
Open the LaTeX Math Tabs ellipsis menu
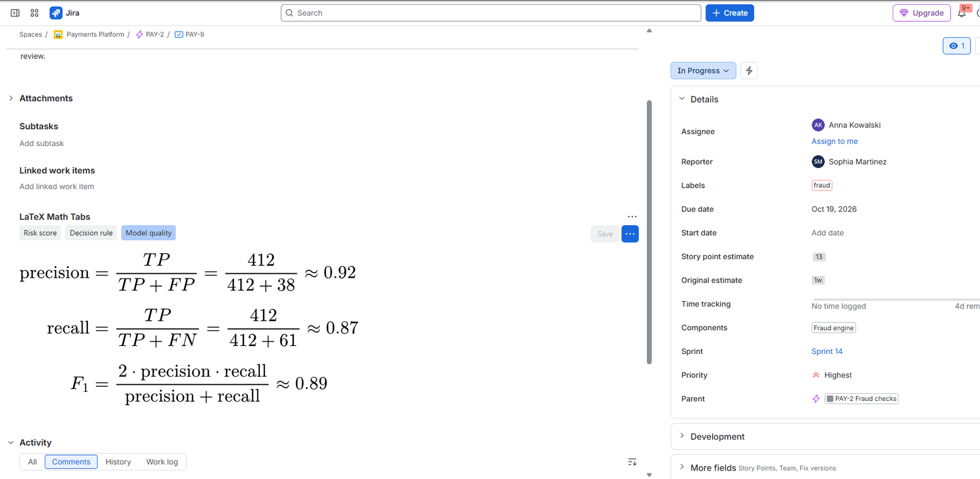(632, 217)
